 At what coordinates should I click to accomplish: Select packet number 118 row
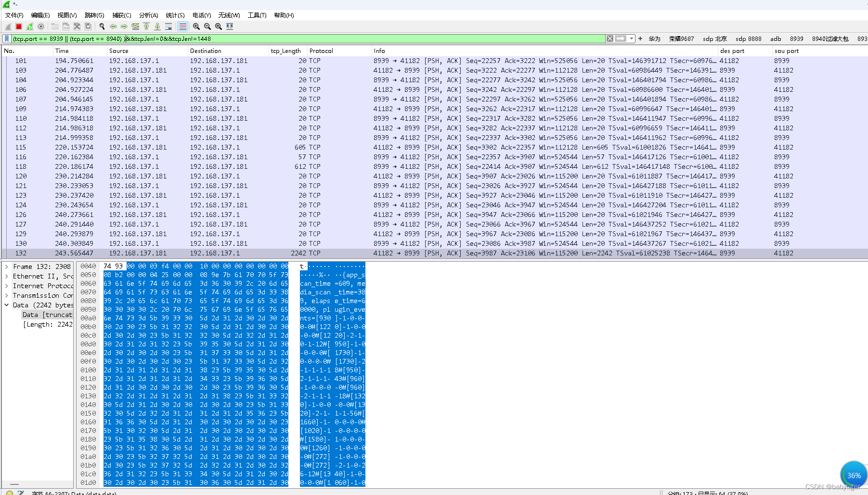[x=434, y=166]
